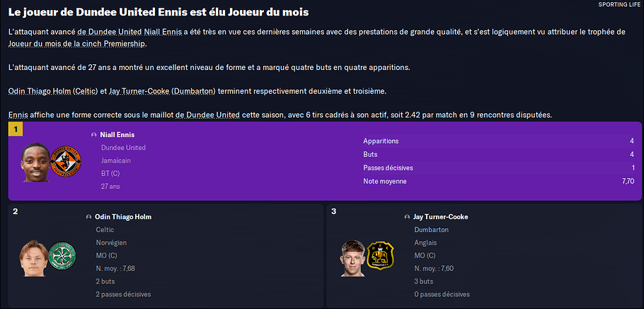Open the Dumbarton club badge
The image size is (644, 309).
[x=380, y=255]
